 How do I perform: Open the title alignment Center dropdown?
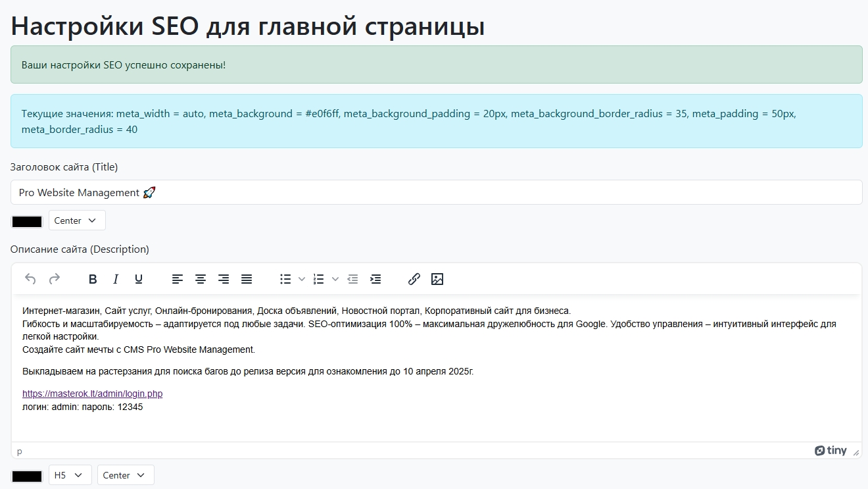(x=76, y=220)
